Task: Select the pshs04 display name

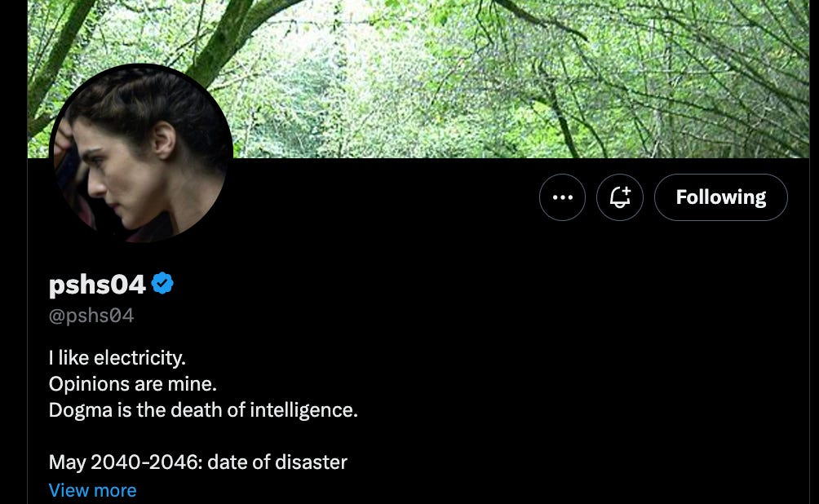Action: [97, 285]
